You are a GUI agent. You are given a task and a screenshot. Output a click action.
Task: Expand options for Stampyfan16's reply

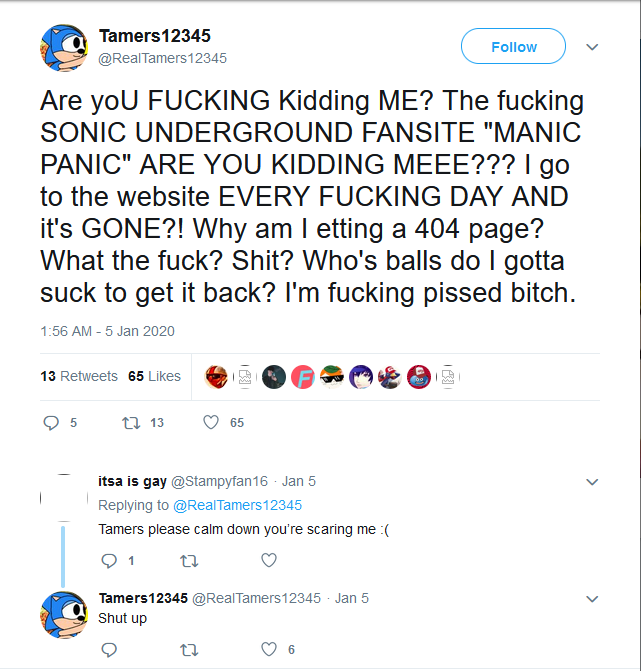pos(591,482)
